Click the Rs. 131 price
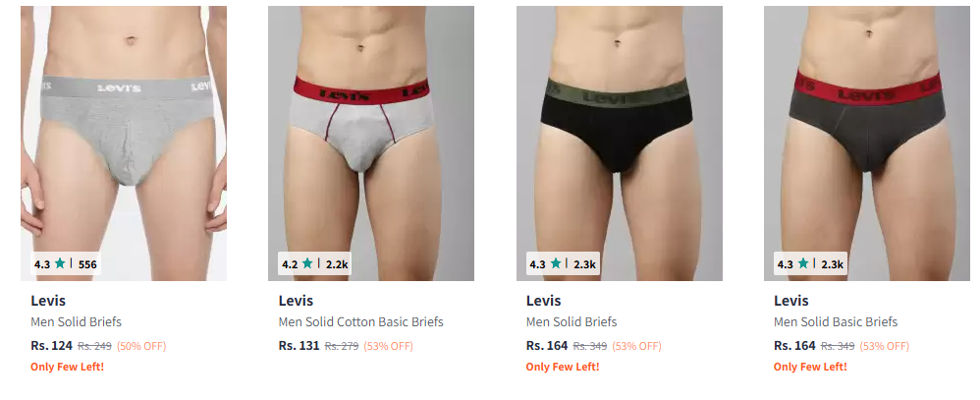This screenshot has height=400, width=980. point(299,346)
